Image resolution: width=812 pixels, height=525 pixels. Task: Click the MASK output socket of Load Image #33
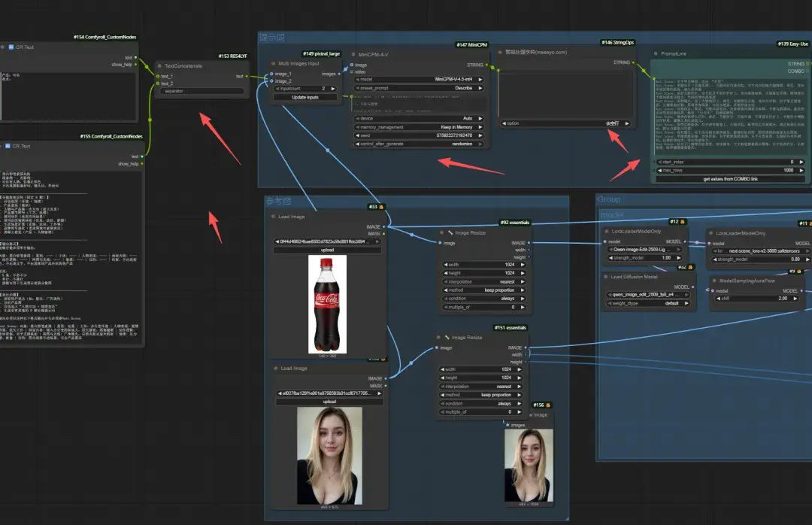point(383,234)
